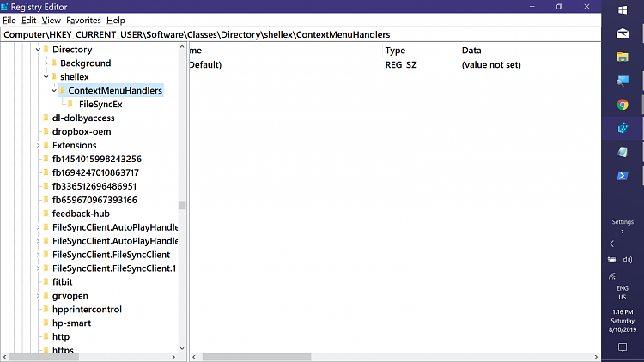This screenshot has height=362, width=644.
Task: Select the http key
Action: [61, 337]
